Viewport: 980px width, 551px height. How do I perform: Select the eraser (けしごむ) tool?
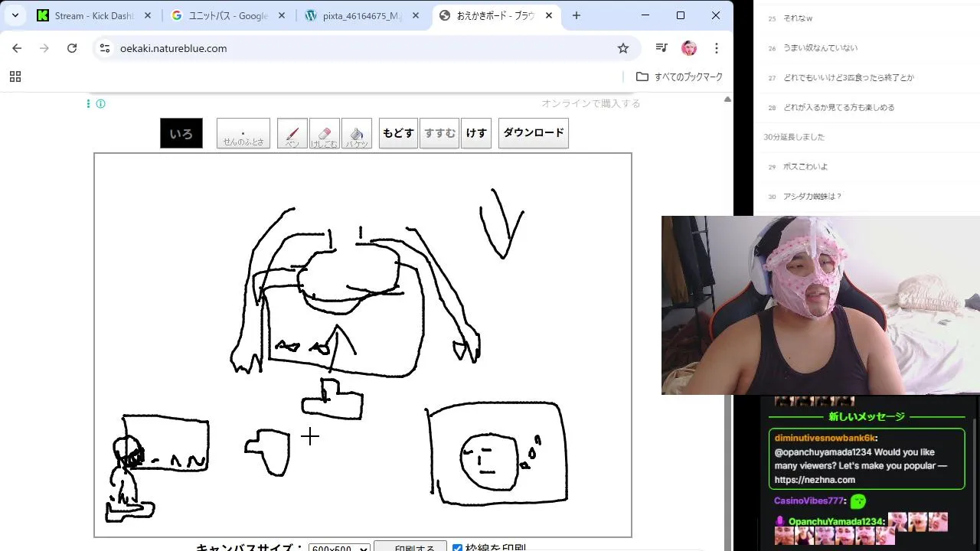tap(324, 133)
